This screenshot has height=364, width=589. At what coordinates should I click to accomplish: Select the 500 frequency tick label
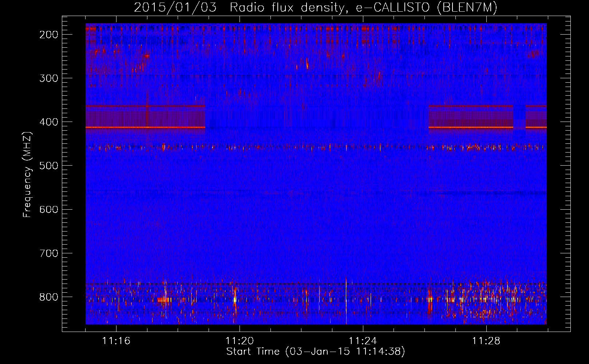tap(49, 166)
